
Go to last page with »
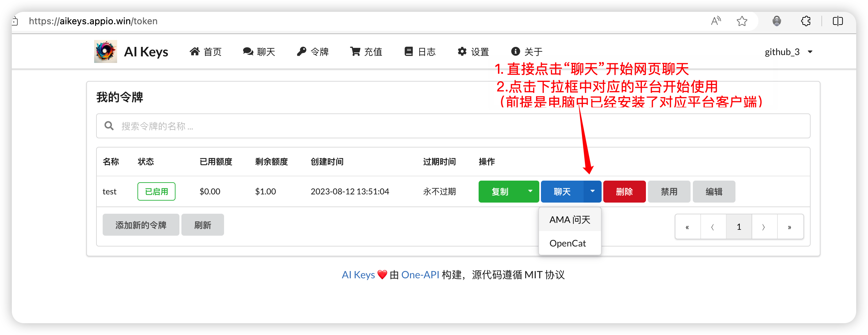790,227
